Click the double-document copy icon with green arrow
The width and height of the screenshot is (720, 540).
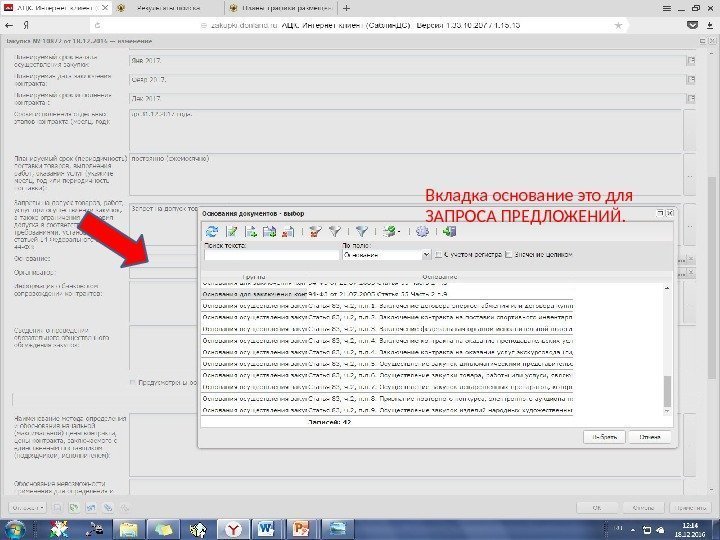click(269, 231)
